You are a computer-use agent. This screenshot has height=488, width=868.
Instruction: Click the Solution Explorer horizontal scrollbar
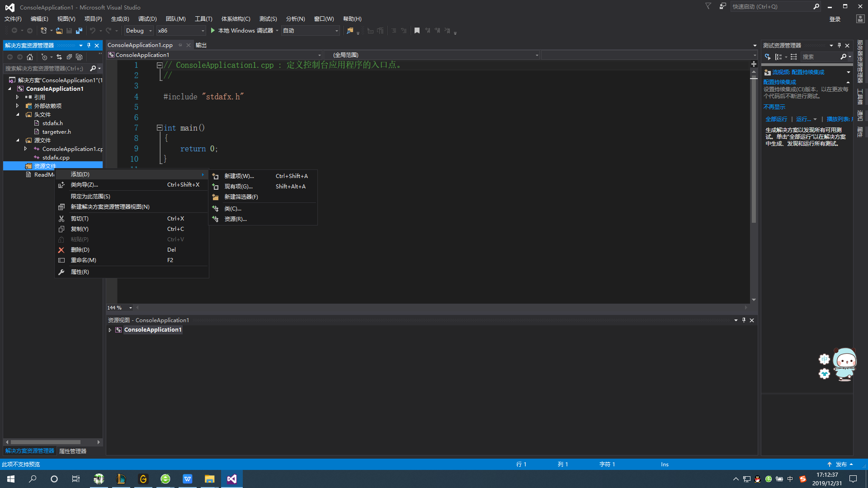[45, 442]
